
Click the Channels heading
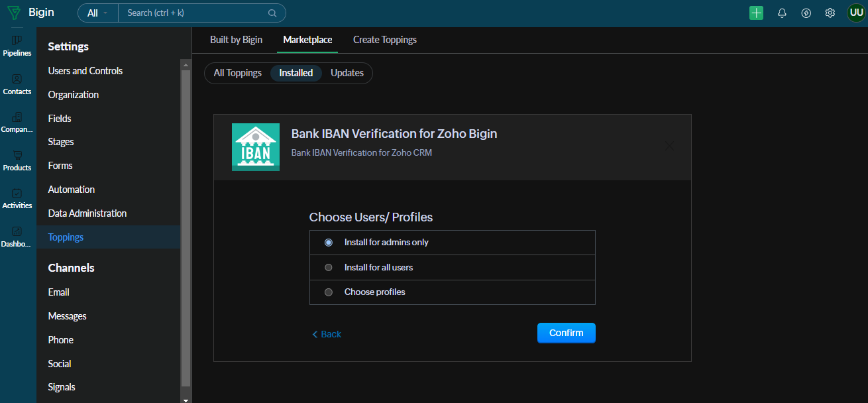pyautogui.click(x=72, y=268)
